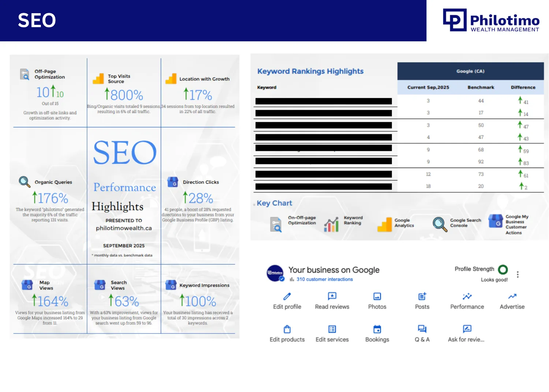Click the Organic Queries magnifier icon

coord(25,182)
